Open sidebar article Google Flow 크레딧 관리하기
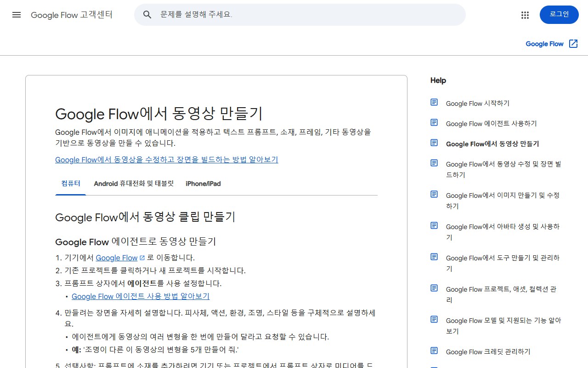The width and height of the screenshot is (588, 368). [x=488, y=352]
